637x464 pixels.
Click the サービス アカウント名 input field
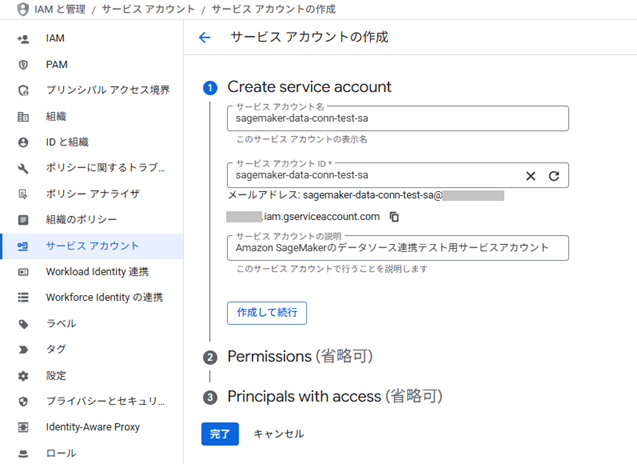point(398,119)
